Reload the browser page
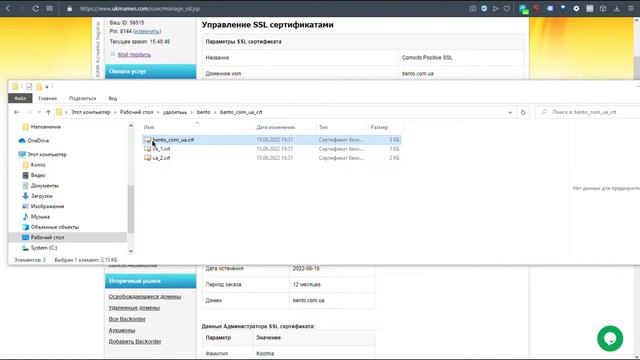 (36, 8)
